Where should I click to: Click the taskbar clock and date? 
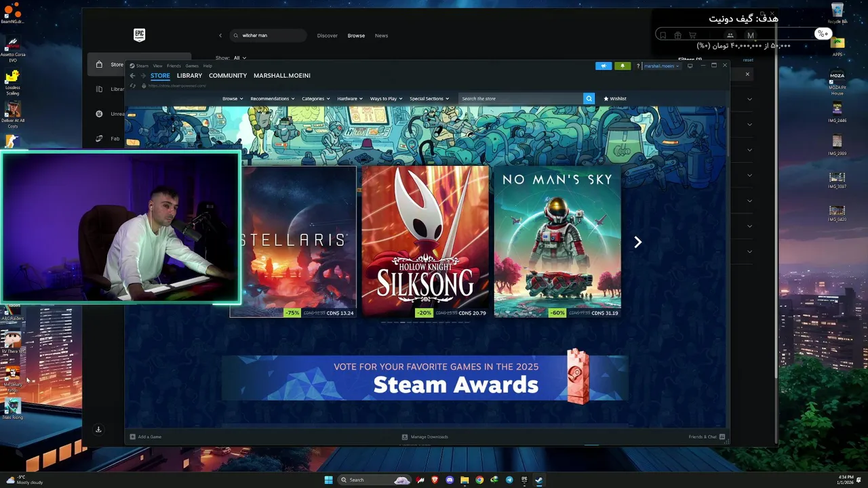845,480
